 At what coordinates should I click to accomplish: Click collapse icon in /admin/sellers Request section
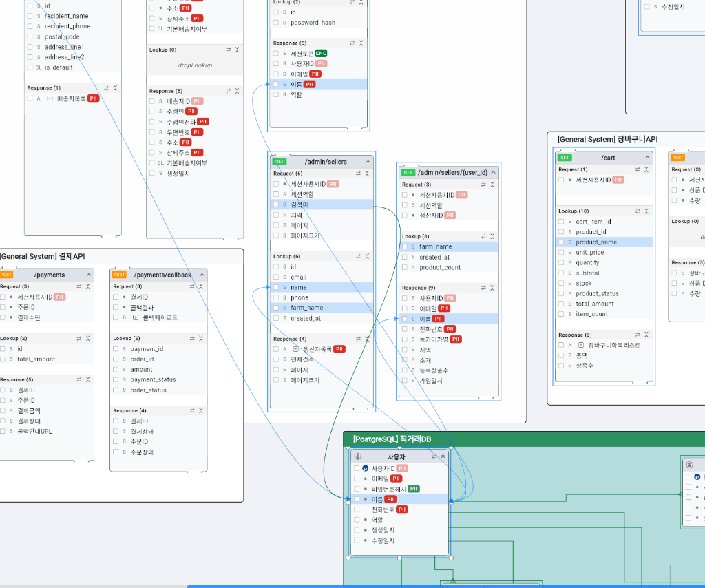[x=368, y=174]
